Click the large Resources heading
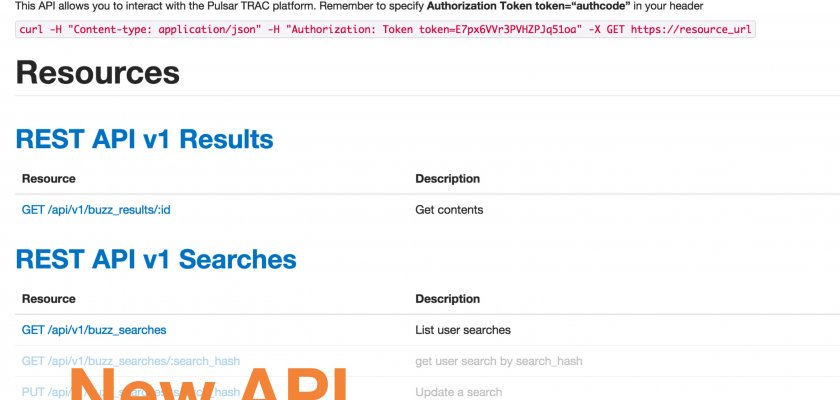 point(98,72)
